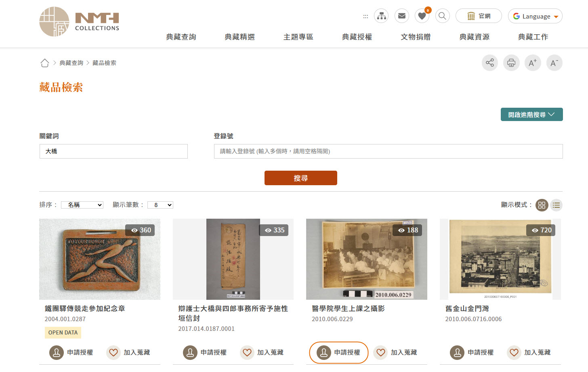Click the orange 搜尋 button
Image resolution: width=588 pixels, height=372 pixels.
click(301, 178)
